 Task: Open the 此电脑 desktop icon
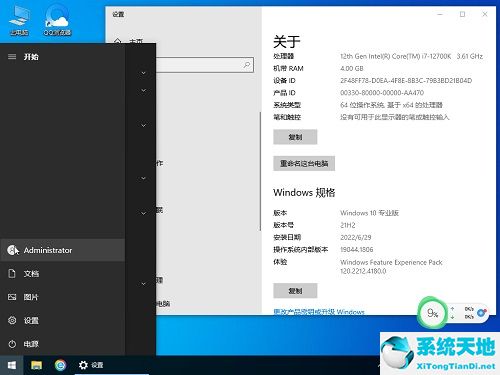[x=19, y=21]
